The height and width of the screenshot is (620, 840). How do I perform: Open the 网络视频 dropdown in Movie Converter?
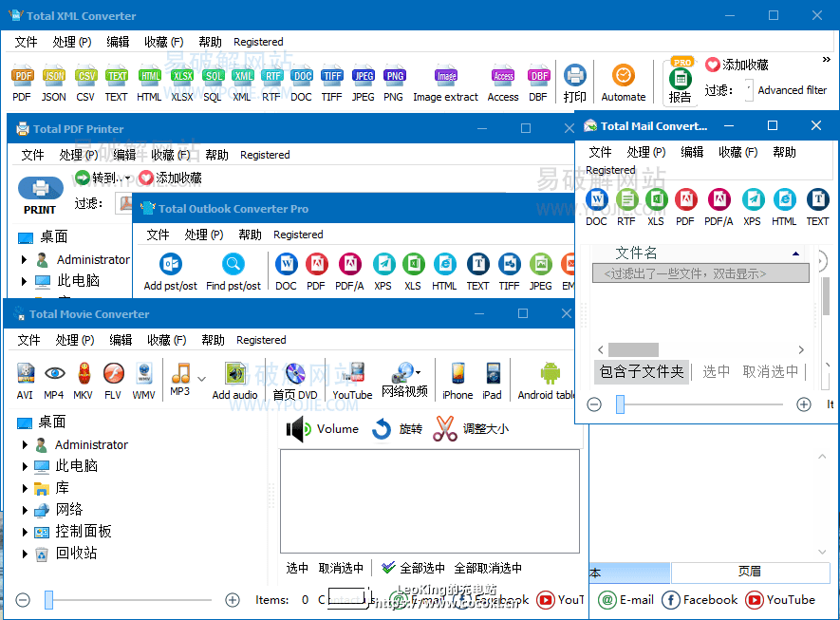click(x=418, y=372)
